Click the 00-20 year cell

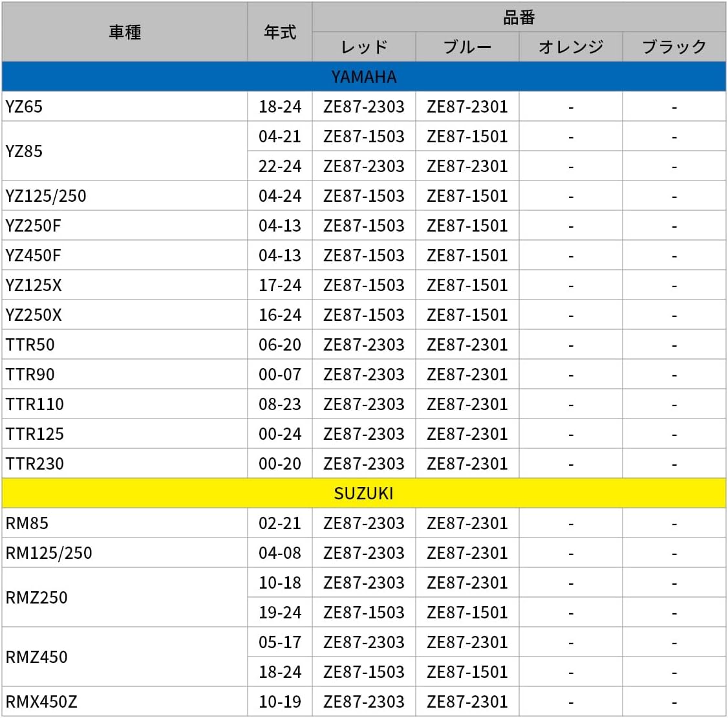click(280, 464)
